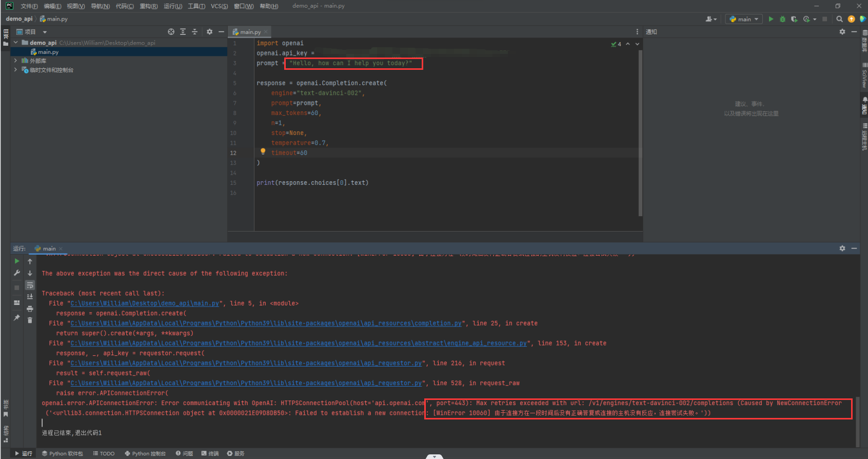Run the main configuration from top toolbar

pyautogui.click(x=771, y=19)
